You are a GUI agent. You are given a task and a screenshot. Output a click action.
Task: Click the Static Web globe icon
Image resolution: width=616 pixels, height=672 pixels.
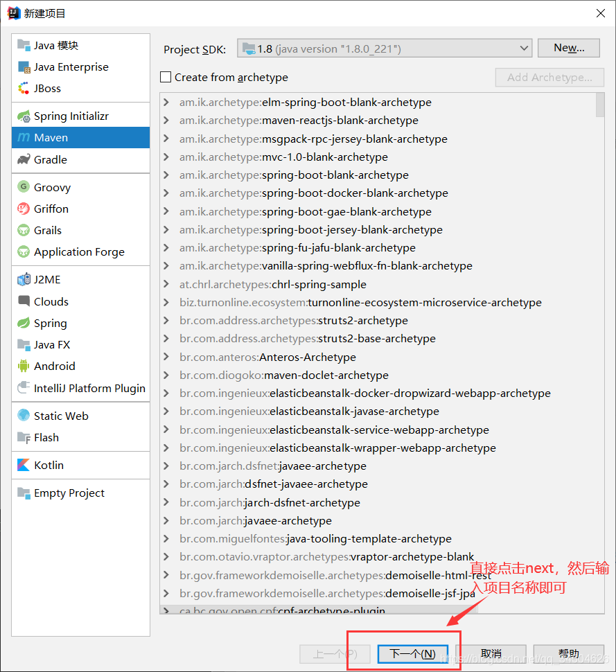click(24, 415)
